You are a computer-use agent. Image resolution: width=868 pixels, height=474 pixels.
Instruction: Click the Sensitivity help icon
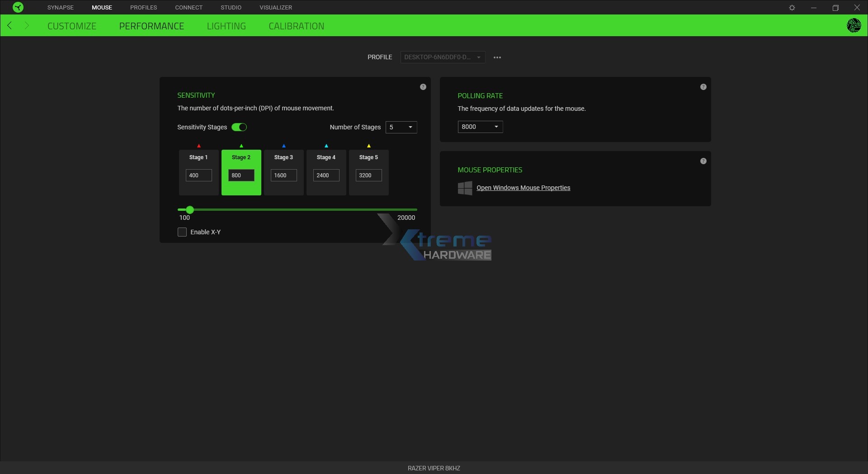pos(423,87)
